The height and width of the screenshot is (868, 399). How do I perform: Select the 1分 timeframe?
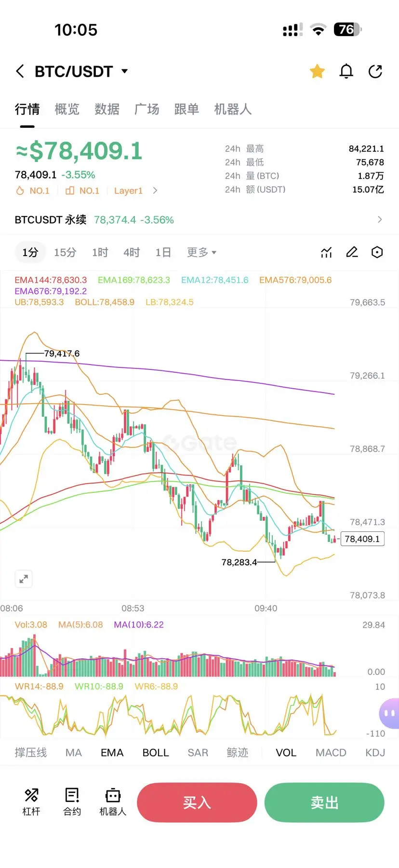tap(30, 252)
